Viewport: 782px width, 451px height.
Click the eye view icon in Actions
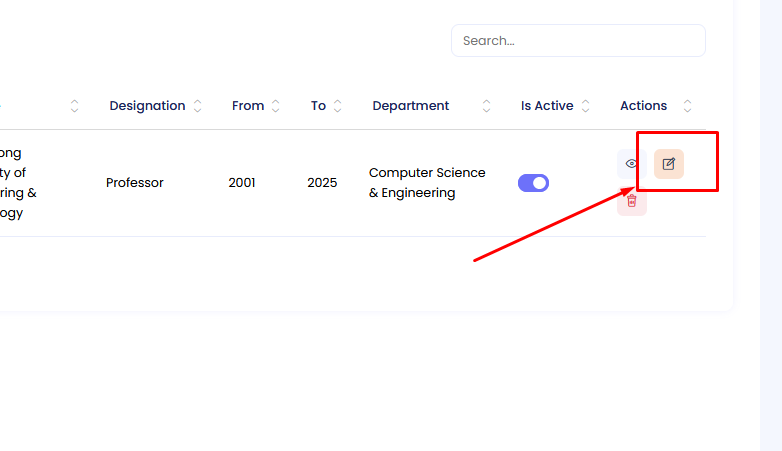point(631,163)
